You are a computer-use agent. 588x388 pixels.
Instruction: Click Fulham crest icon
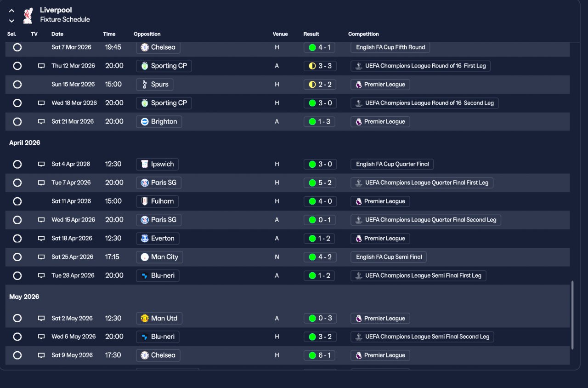click(145, 201)
